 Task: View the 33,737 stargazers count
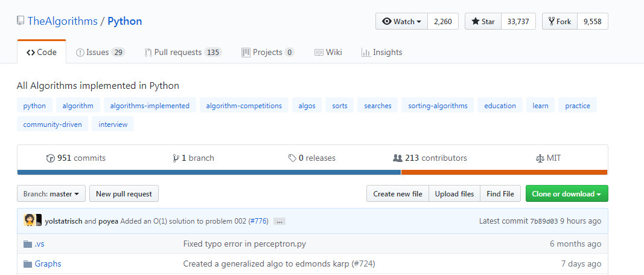518,21
